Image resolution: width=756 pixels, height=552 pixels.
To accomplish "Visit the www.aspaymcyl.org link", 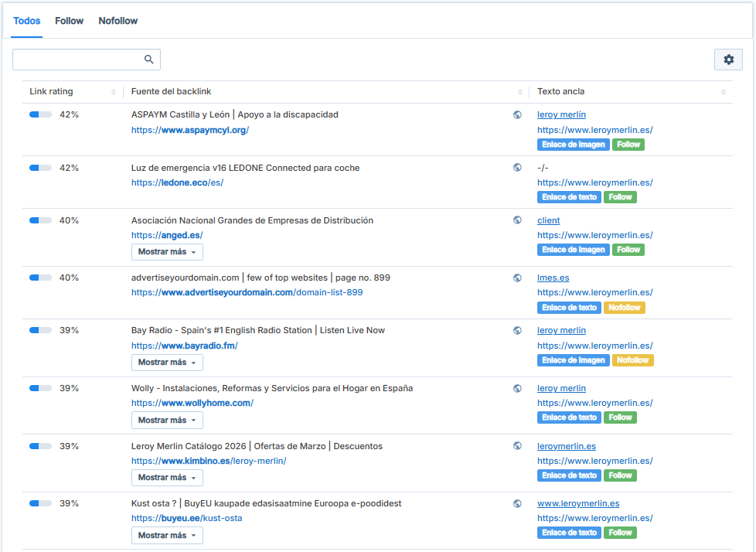I will click(x=191, y=129).
